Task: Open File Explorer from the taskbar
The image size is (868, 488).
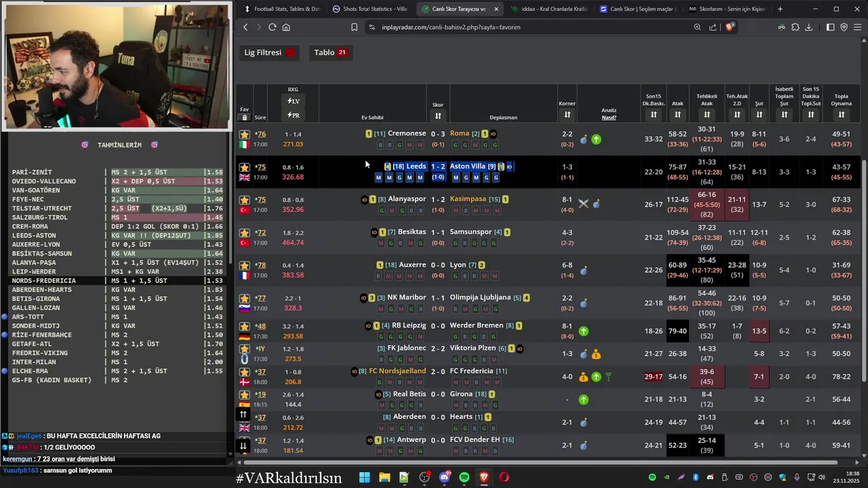Action: [x=384, y=477]
